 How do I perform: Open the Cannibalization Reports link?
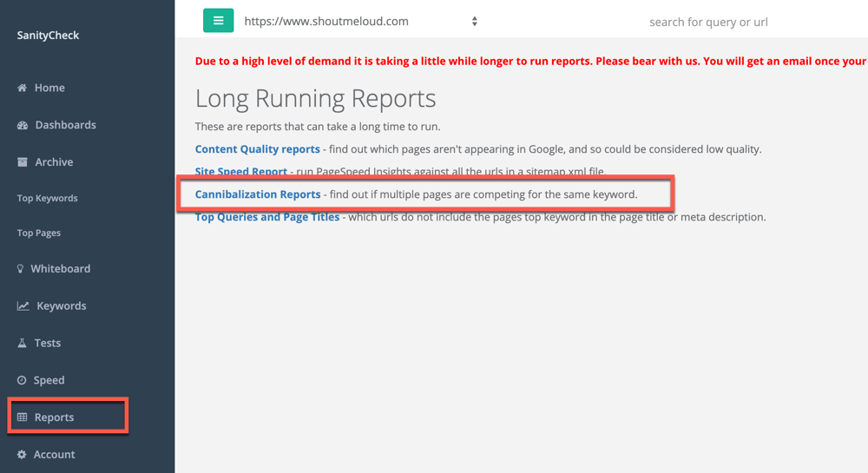(258, 194)
